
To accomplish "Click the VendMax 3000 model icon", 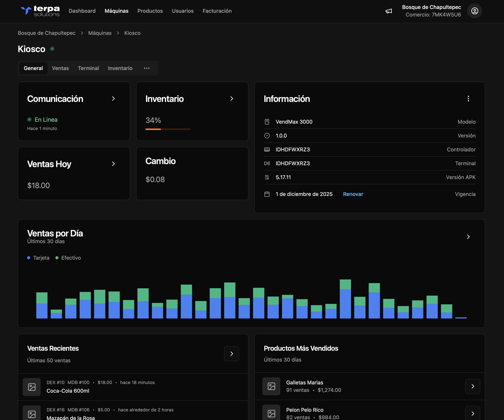I will (x=267, y=122).
